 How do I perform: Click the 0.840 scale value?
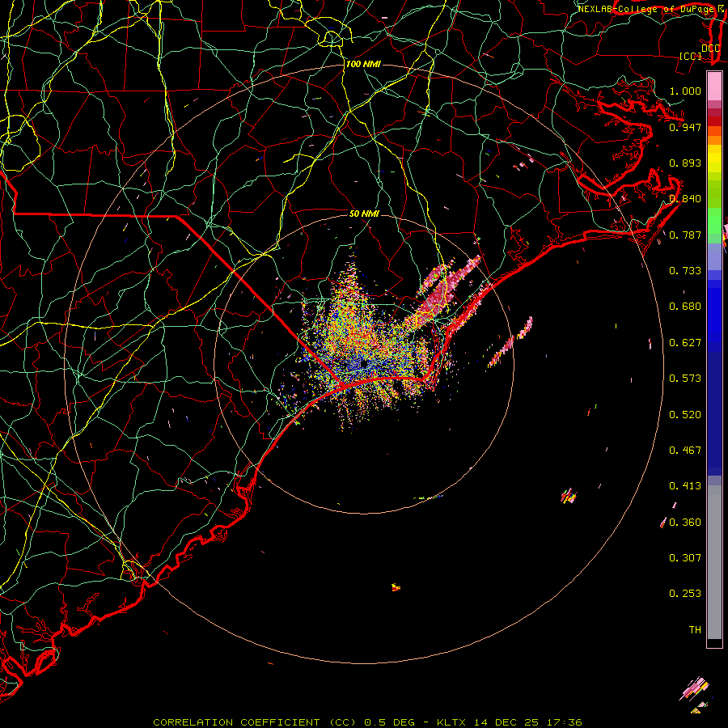click(685, 199)
